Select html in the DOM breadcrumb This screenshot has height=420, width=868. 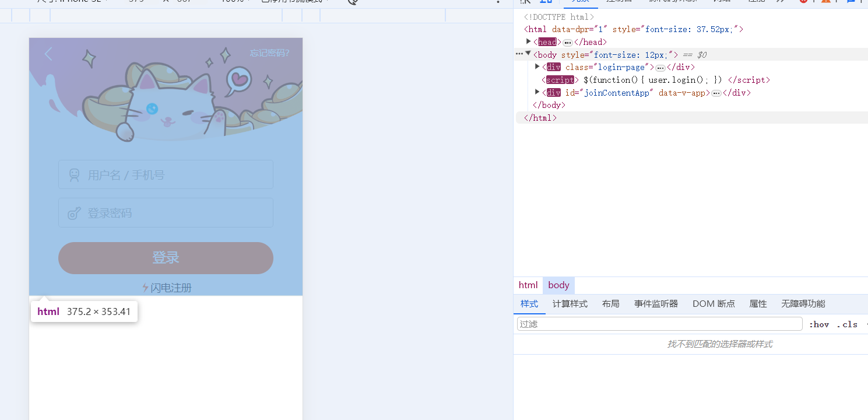528,285
